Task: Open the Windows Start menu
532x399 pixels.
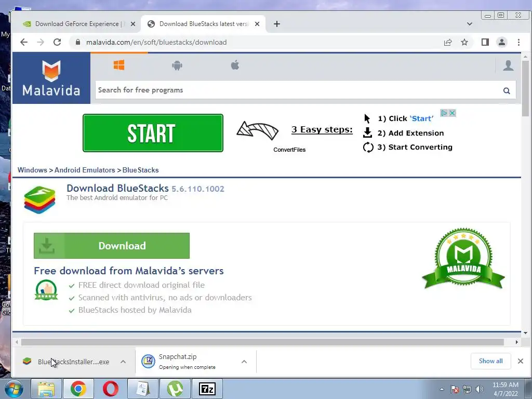Action: [14, 389]
